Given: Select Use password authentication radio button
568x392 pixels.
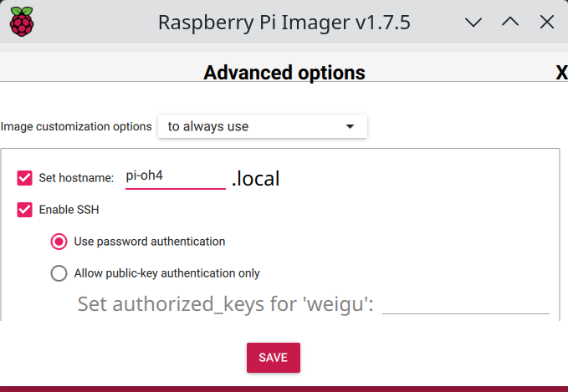Looking at the screenshot, I should (x=59, y=242).
